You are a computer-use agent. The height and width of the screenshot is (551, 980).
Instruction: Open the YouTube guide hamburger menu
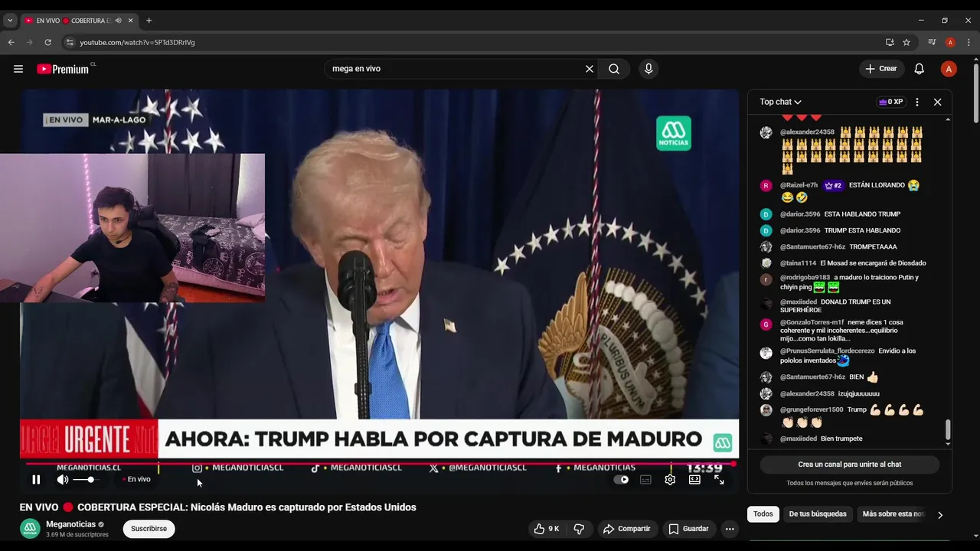[x=18, y=69]
